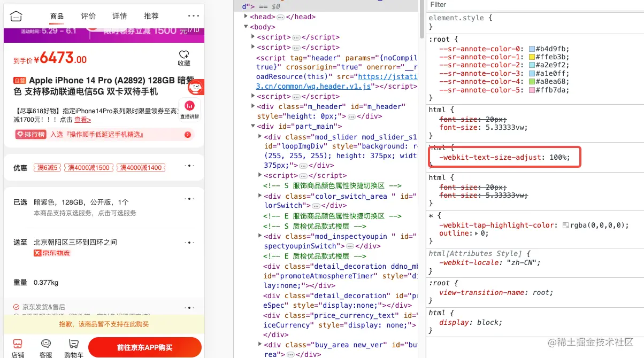Image resolution: width=644 pixels, height=358 pixels.
Task: Click ellipsis inside the head element
Action: [x=281, y=17]
